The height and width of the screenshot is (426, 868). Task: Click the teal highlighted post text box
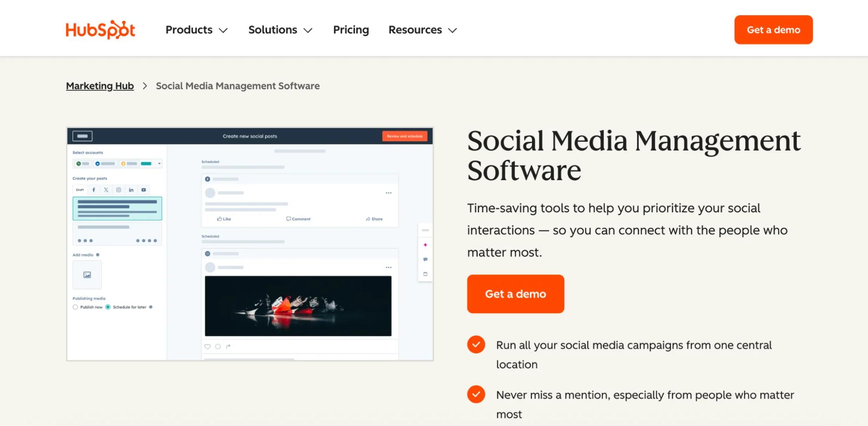(117, 208)
